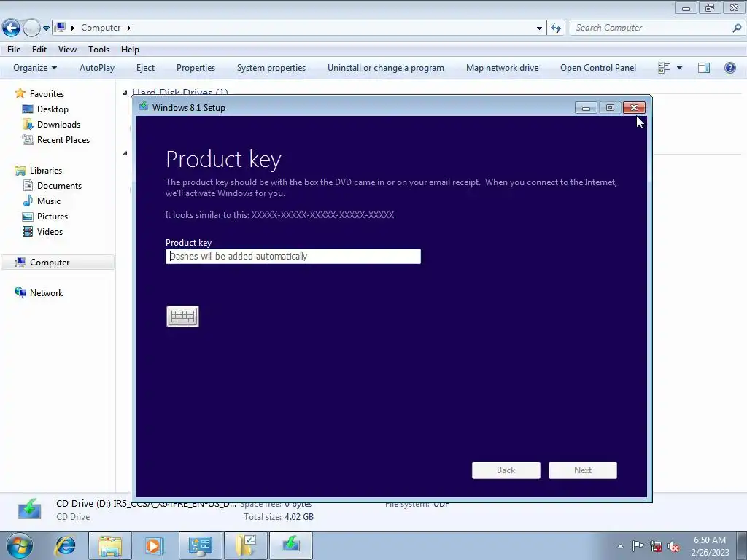Click the refresh button beside address bar

[556, 28]
